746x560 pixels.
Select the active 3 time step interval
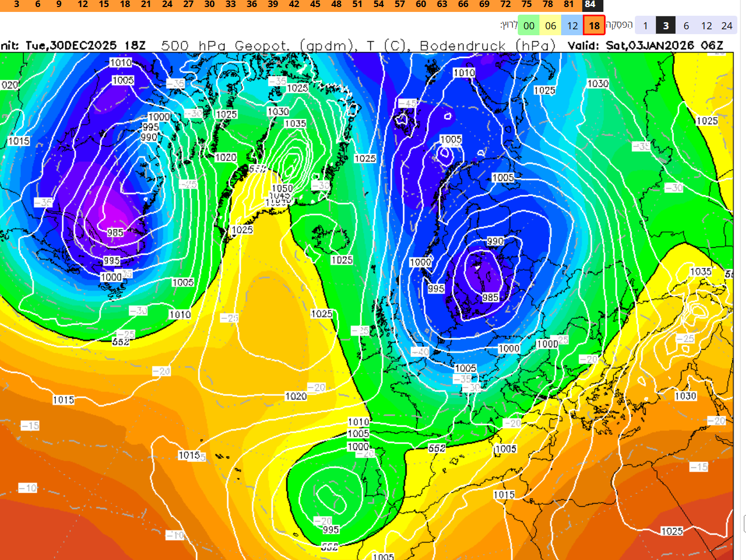click(x=666, y=25)
